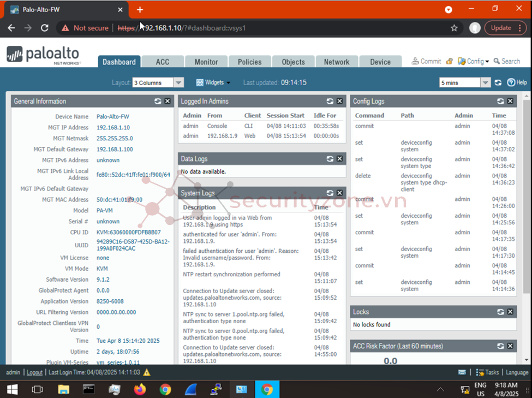Viewport: 532px width, 398px height.
Task: Switch to the Objects tab
Action: (x=293, y=62)
